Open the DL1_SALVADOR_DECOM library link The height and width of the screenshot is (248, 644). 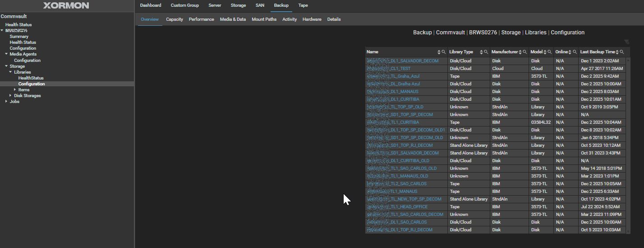(x=414, y=61)
